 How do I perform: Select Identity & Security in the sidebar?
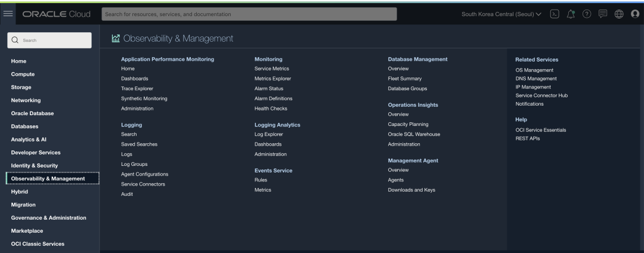click(35, 165)
